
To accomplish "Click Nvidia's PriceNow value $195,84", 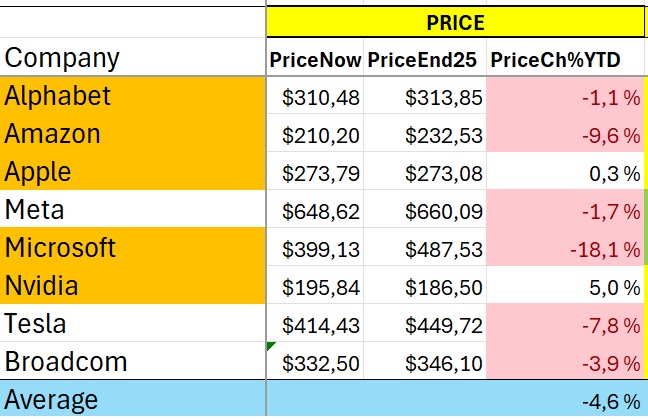I will point(315,287).
